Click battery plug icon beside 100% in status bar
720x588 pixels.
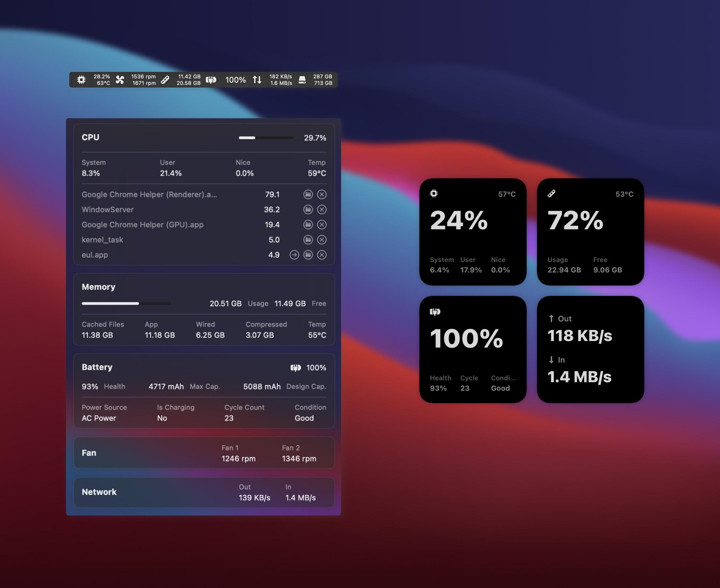(211, 80)
